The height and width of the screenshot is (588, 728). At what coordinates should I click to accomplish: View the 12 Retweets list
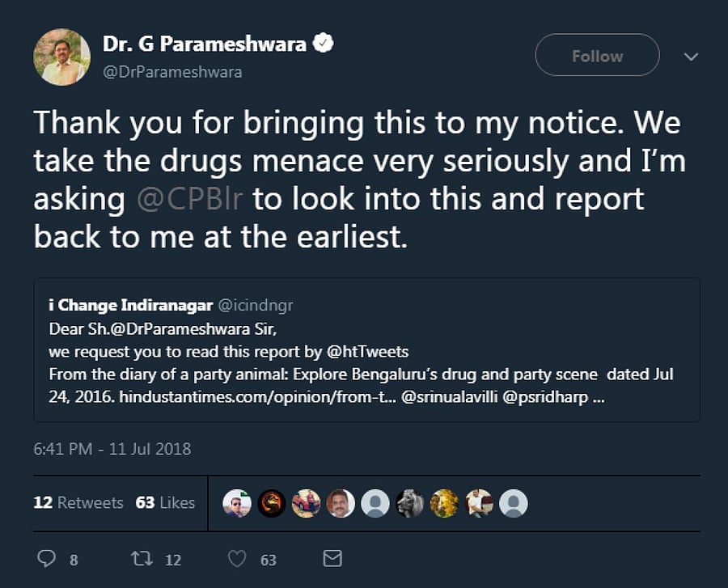tap(78, 502)
